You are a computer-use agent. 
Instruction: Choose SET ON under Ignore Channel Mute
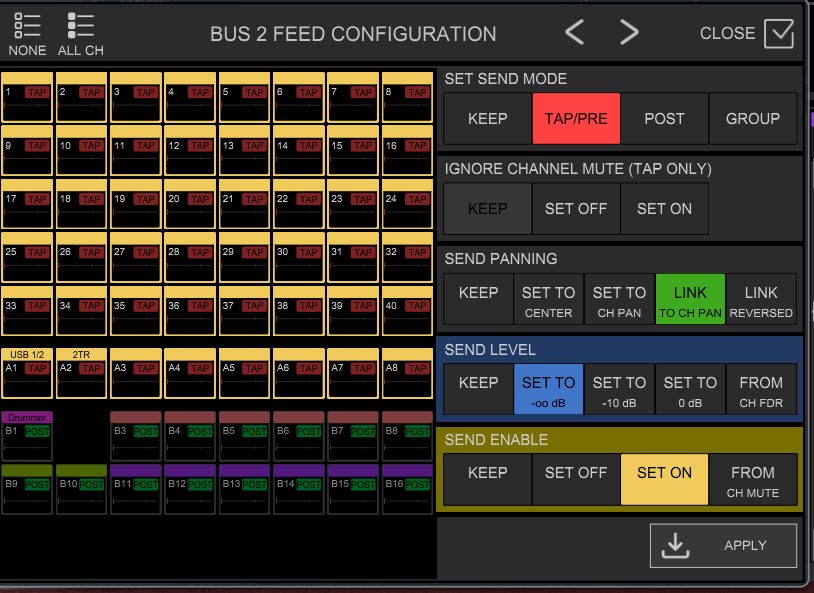(x=664, y=209)
